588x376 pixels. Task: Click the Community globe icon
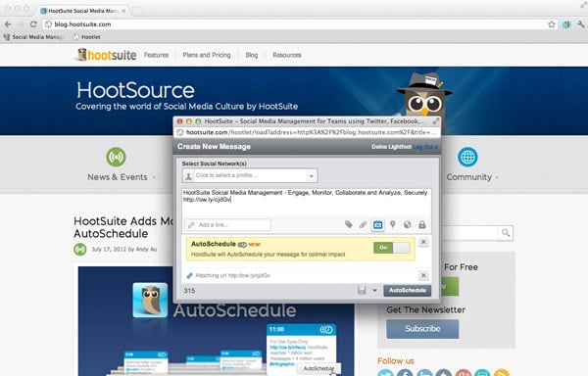467,157
